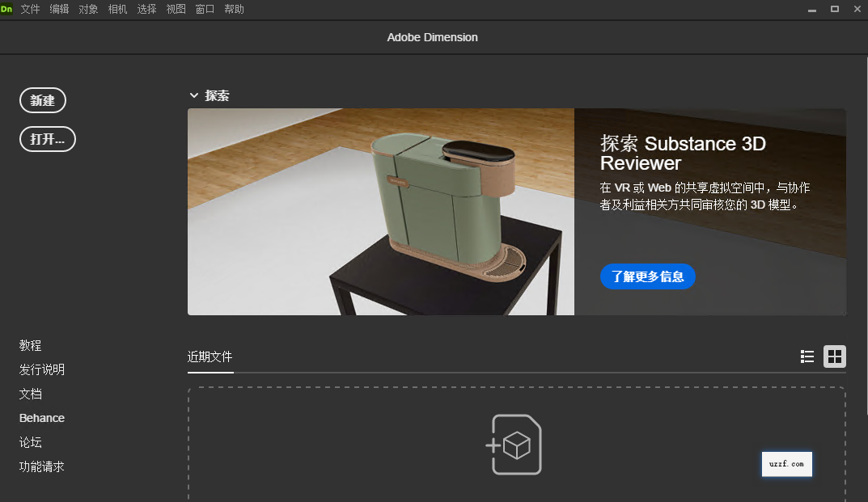The height and width of the screenshot is (502, 868).
Task: Select the grid view icon for recent files
Action: pos(834,356)
